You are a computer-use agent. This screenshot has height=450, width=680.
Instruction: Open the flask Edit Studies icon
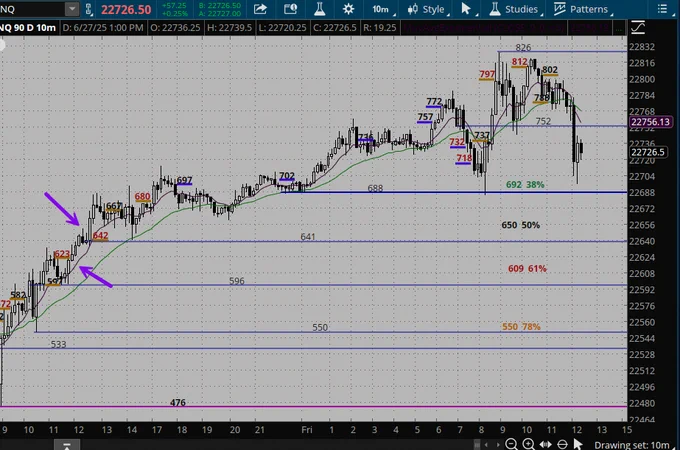[320, 9]
